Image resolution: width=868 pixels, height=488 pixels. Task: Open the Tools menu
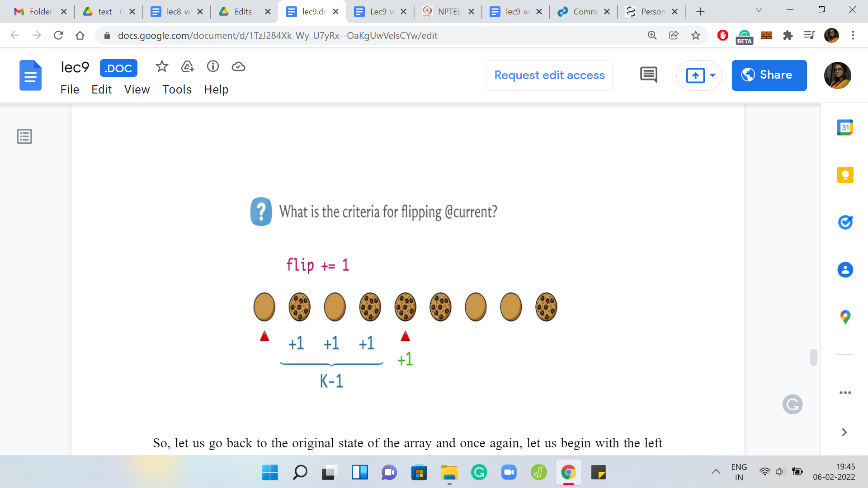click(177, 89)
